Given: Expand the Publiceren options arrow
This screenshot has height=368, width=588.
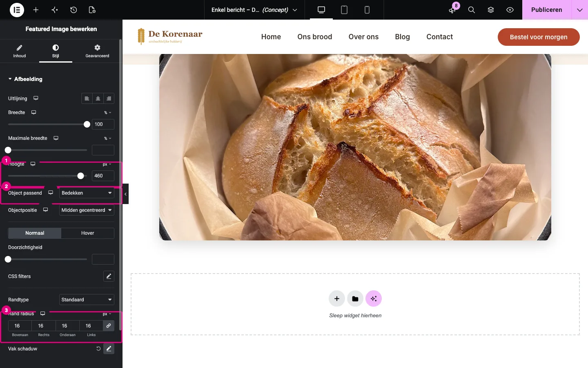Looking at the screenshot, I should click(x=580, y=10).
